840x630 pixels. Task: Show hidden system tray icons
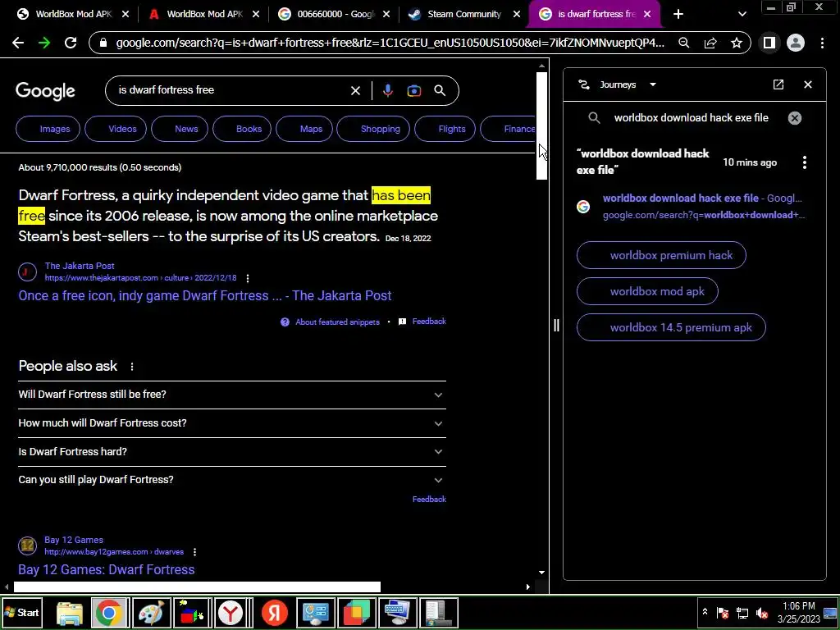click(x=705, y=612)
